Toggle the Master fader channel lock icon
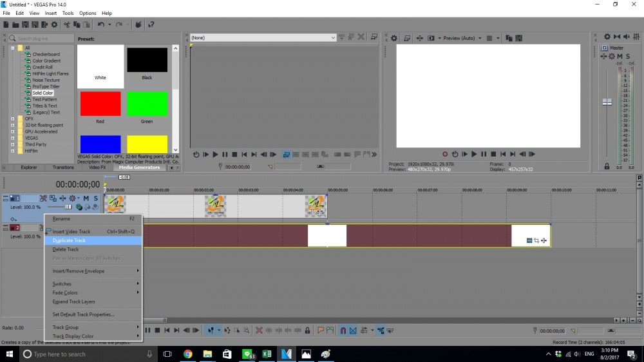644x362 pixels. (x=607, y=166)
